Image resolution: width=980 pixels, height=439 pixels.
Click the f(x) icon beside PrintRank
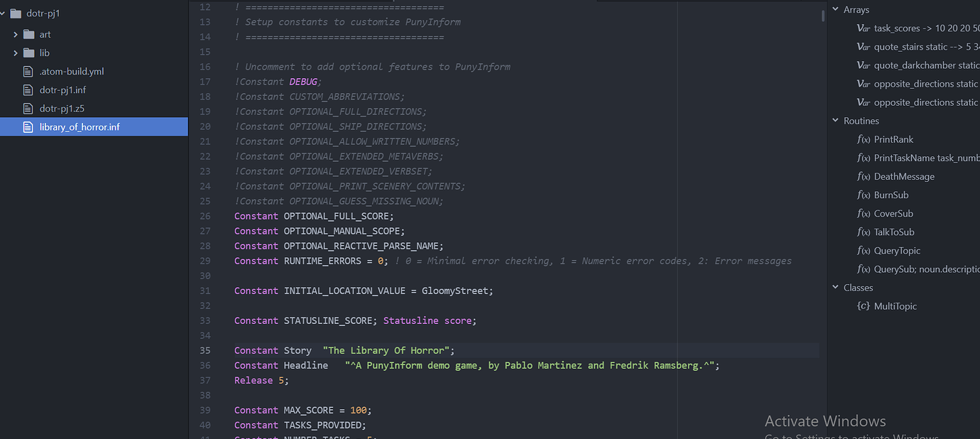click(863, 139)
